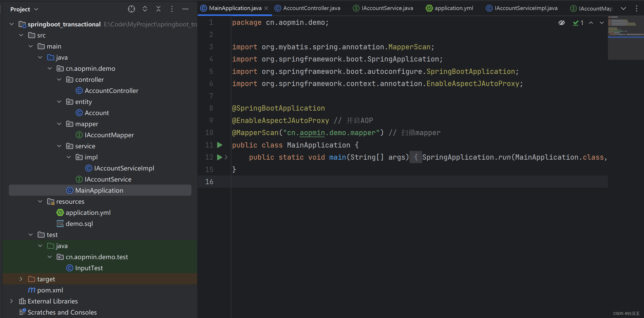Collapse the cn.aopmin.demo package
The height and width of the screenshot is (318, 644).
(x=50, y=68)
